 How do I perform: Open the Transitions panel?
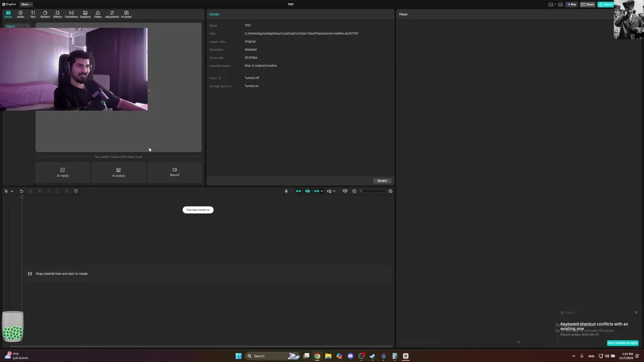click(71, 14)
